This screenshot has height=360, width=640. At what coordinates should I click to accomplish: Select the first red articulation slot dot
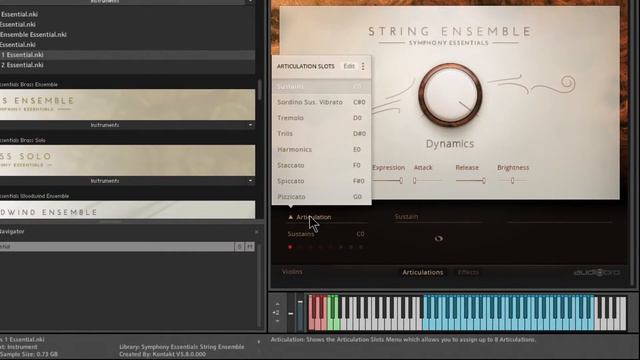(290, 247)
